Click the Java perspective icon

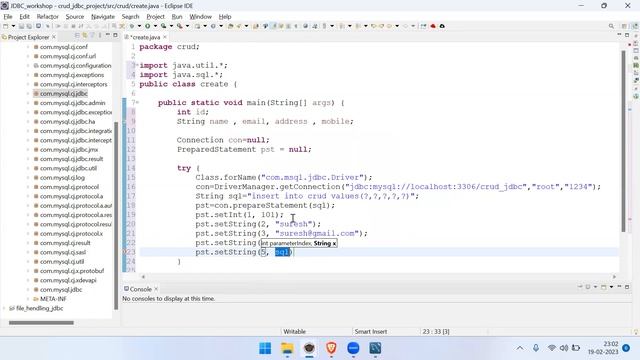(635, 26)
